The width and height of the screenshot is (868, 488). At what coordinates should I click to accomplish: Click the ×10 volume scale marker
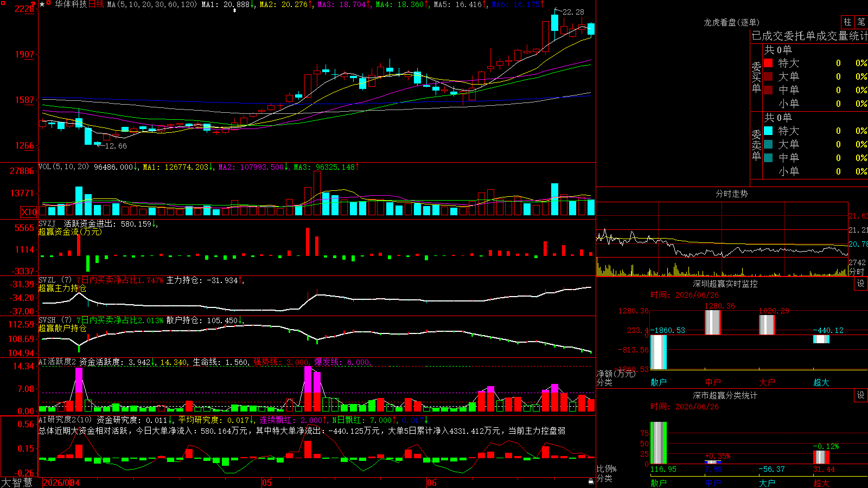[x=29, y=212]
